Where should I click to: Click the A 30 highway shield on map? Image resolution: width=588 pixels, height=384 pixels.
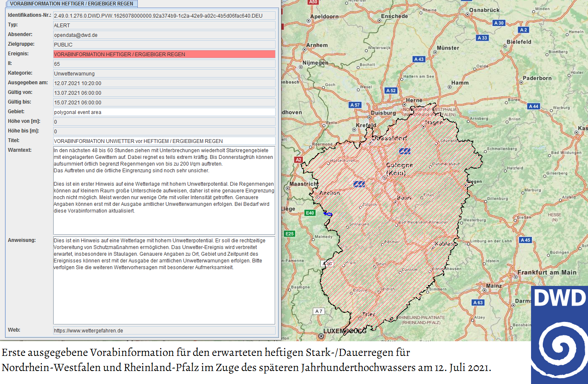click(x=499, y=23)
